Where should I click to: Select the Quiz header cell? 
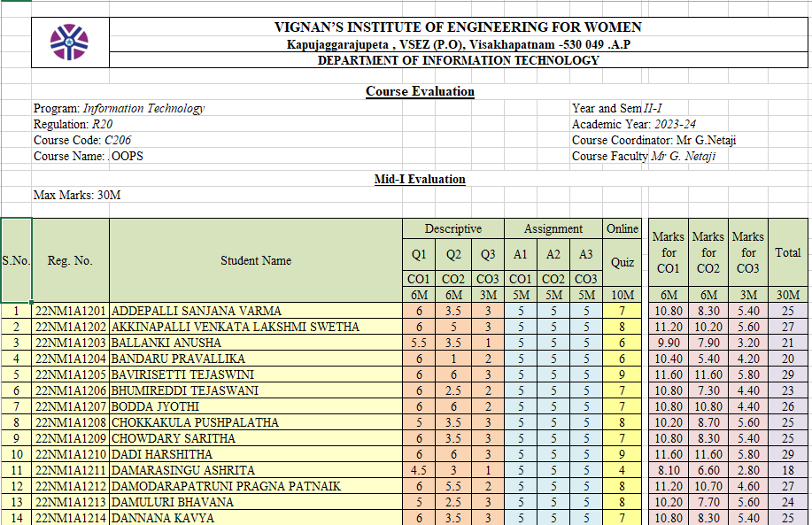622,262
